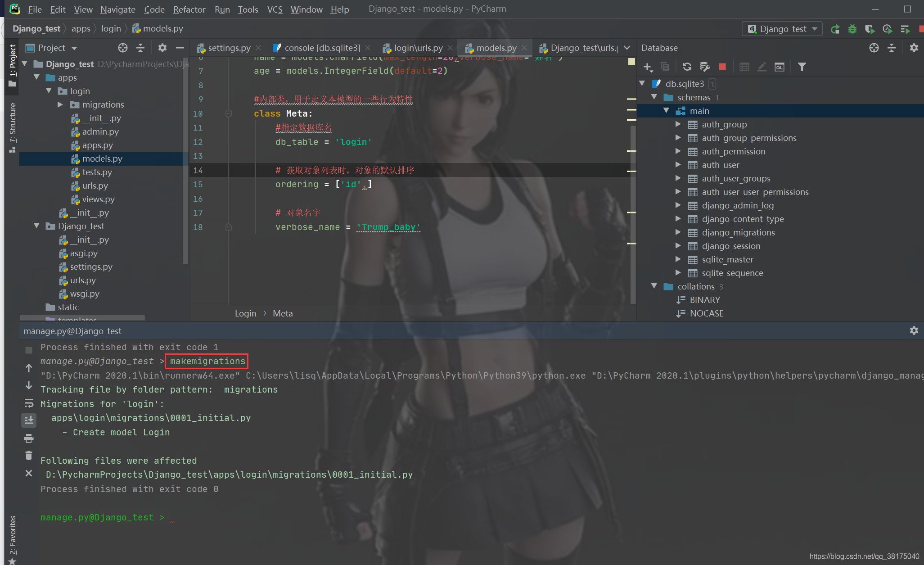Click Collapse All icon in Project panel

click(x=140, y=48)
